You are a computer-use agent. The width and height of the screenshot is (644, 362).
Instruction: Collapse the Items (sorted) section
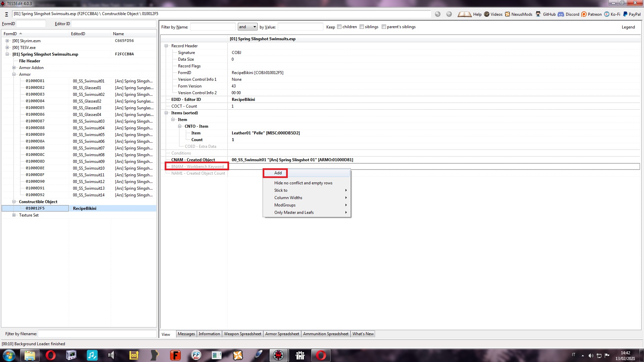(166, 113)
